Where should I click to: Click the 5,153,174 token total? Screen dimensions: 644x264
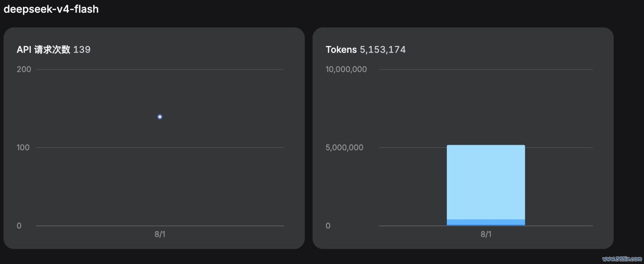(383, 50)
